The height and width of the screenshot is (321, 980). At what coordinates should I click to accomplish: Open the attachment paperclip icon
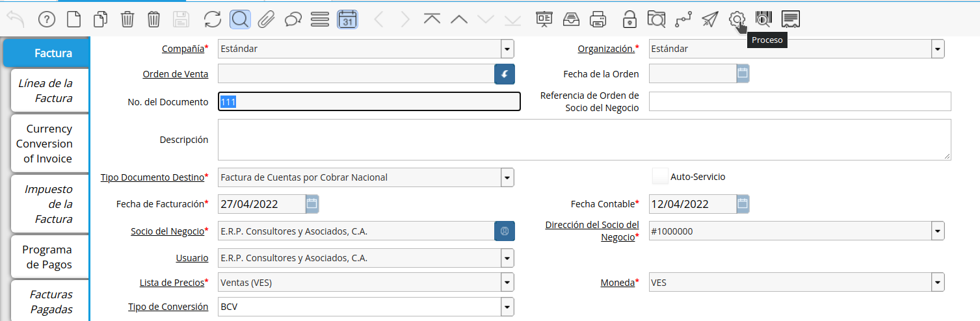(266, 19)
